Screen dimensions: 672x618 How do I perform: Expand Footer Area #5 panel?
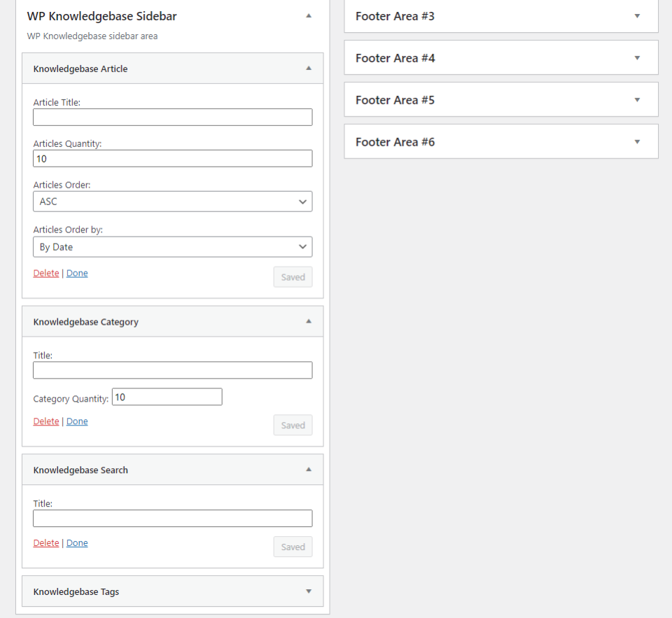tap(637, 100)
